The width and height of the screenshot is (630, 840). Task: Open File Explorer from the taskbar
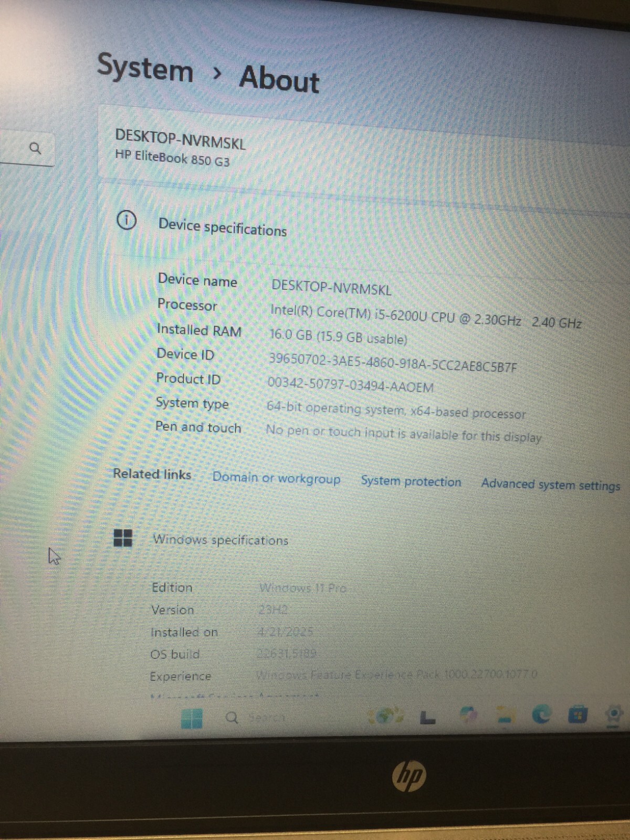point(505,715)
